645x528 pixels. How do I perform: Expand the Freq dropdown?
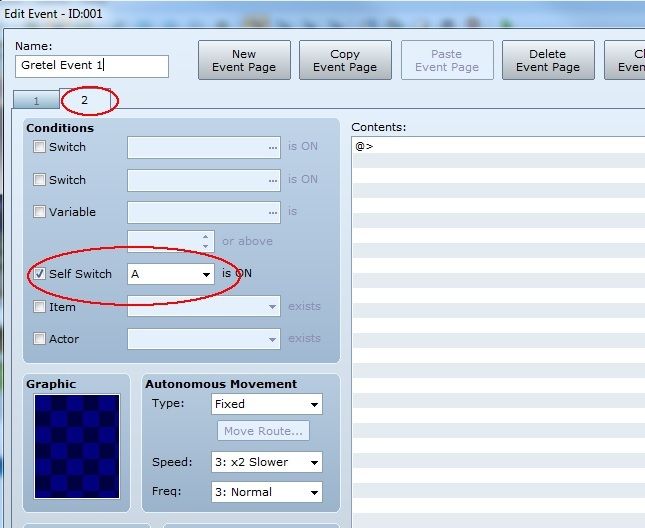pos(267,492)
